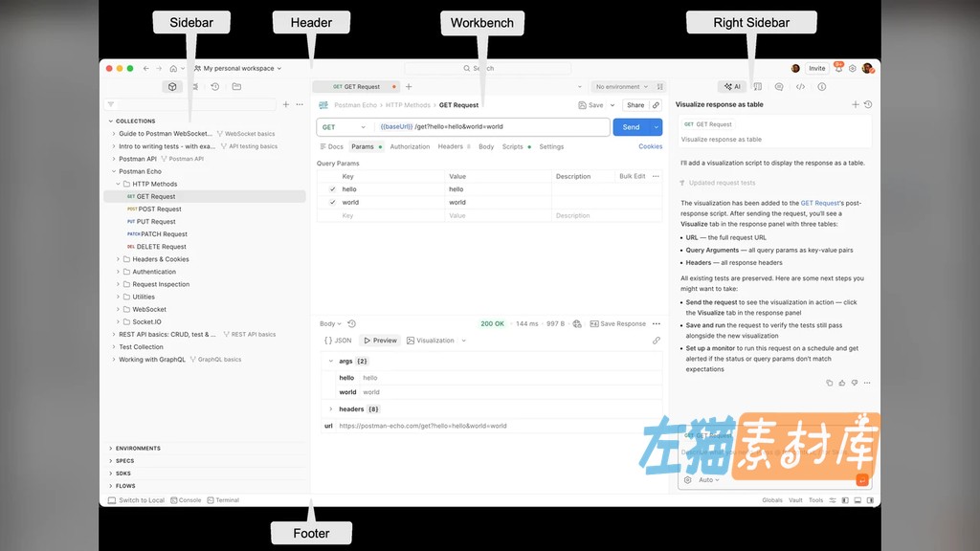Viewport: 980px width, 551px height.
Task: Switch response view to Visualization
Action: (x=431, y=341)
